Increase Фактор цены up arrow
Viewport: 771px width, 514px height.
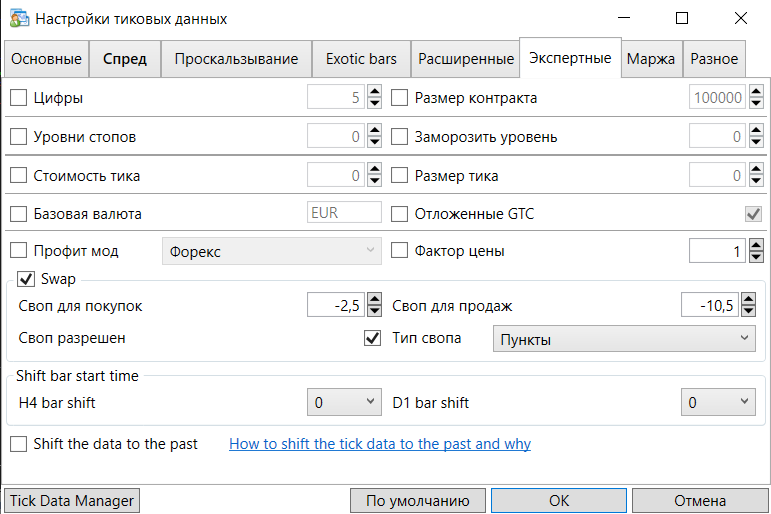pos(756,245)
